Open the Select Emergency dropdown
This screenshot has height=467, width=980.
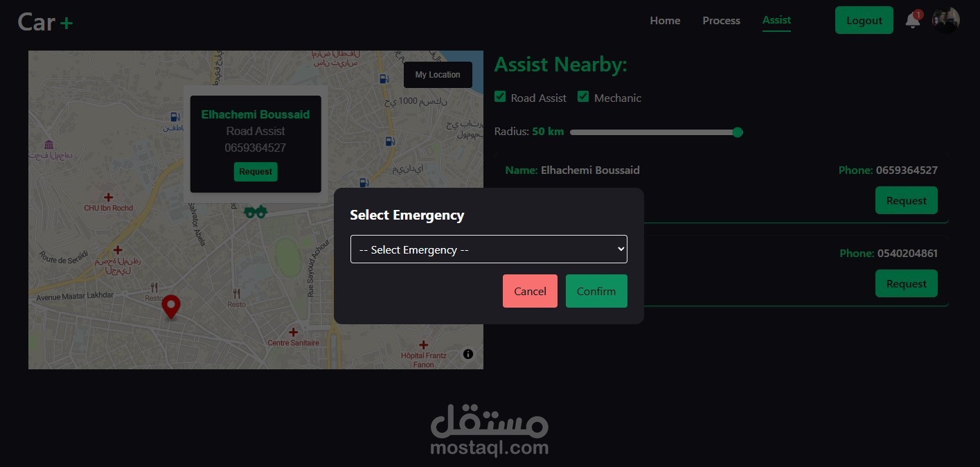click(489, 249)
